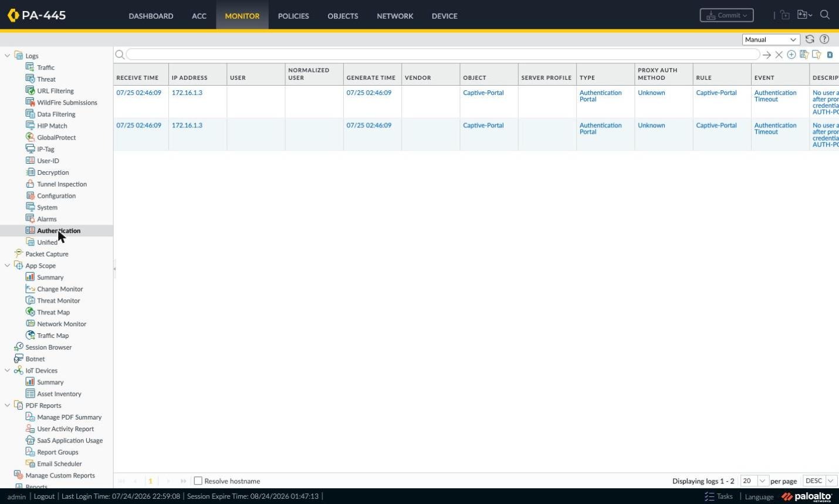The width and height of the screenshot is (839, 504).
Task: Open SaaS Application Usage report
Action: tap(70, 441)
